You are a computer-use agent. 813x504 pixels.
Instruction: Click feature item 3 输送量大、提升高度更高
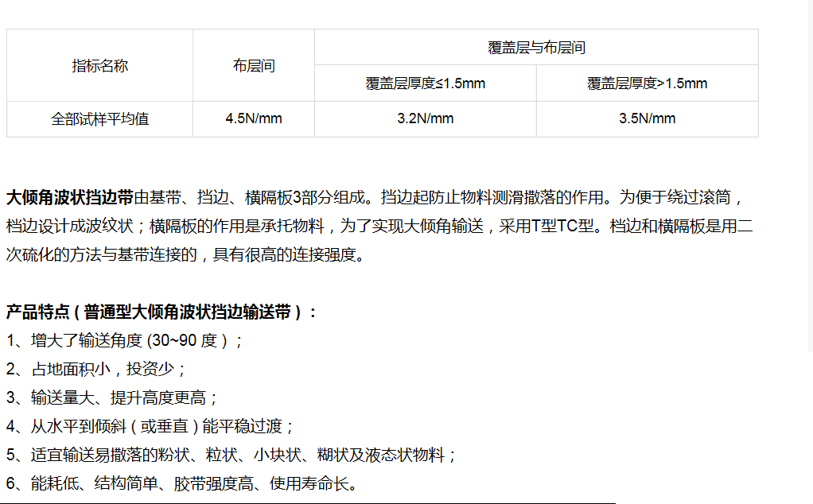[x=112, y=398]
